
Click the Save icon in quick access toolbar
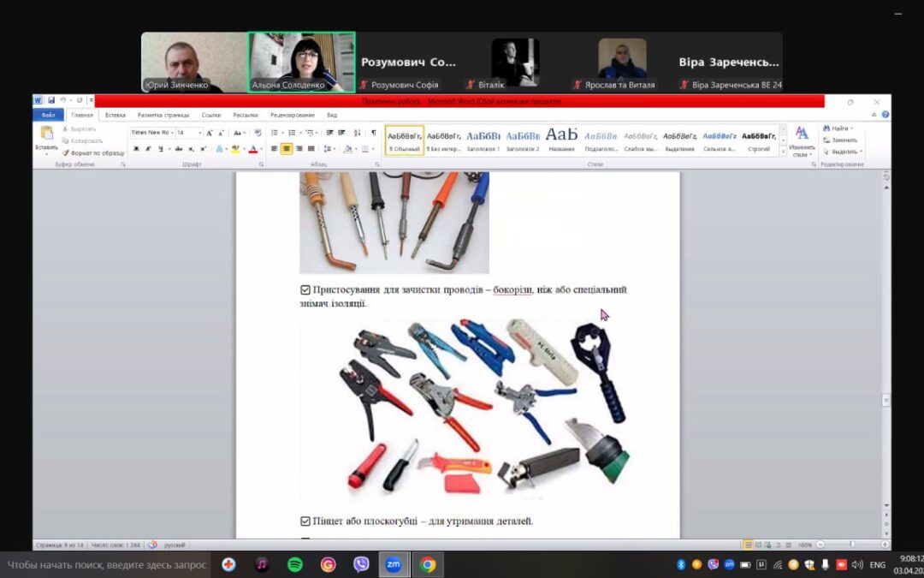click(x=51, y=100)
